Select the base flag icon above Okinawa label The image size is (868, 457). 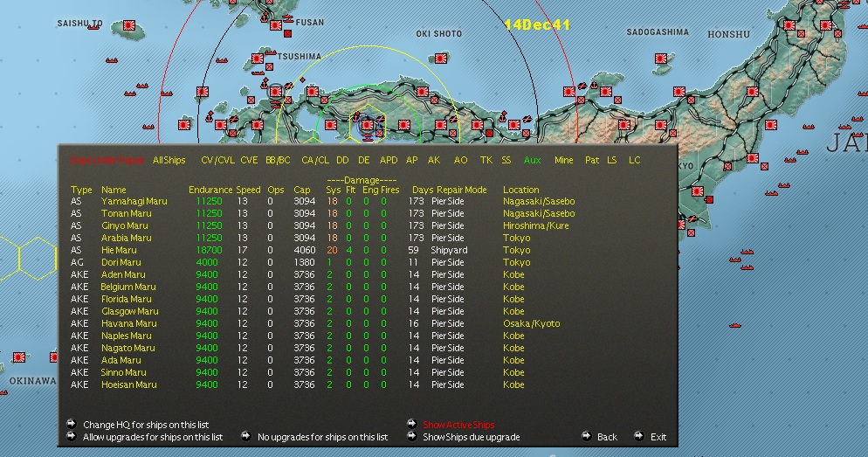click(x=19, y=357)
